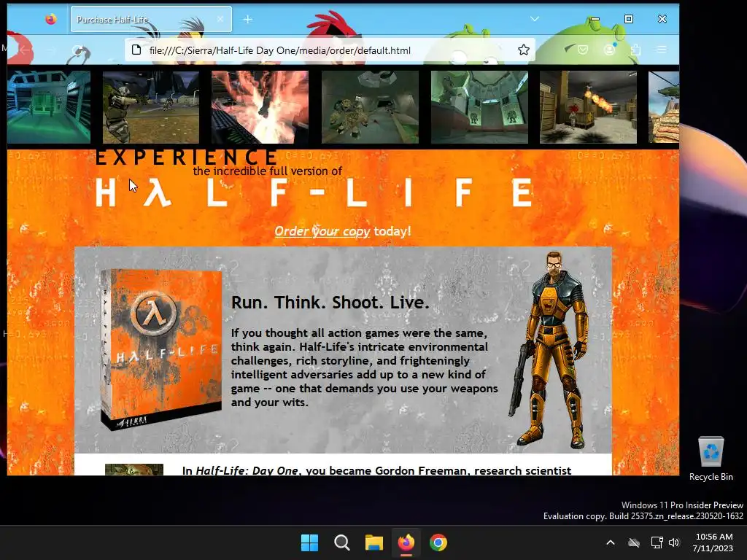Click the Half-Life box art image
This screenshot has height=560, width=747.
(x=161, y=349)
